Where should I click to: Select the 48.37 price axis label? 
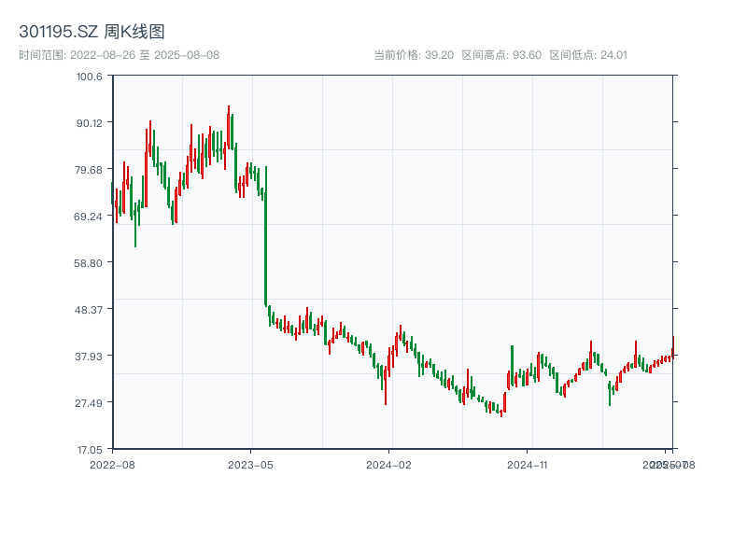[x=90, y=309]
